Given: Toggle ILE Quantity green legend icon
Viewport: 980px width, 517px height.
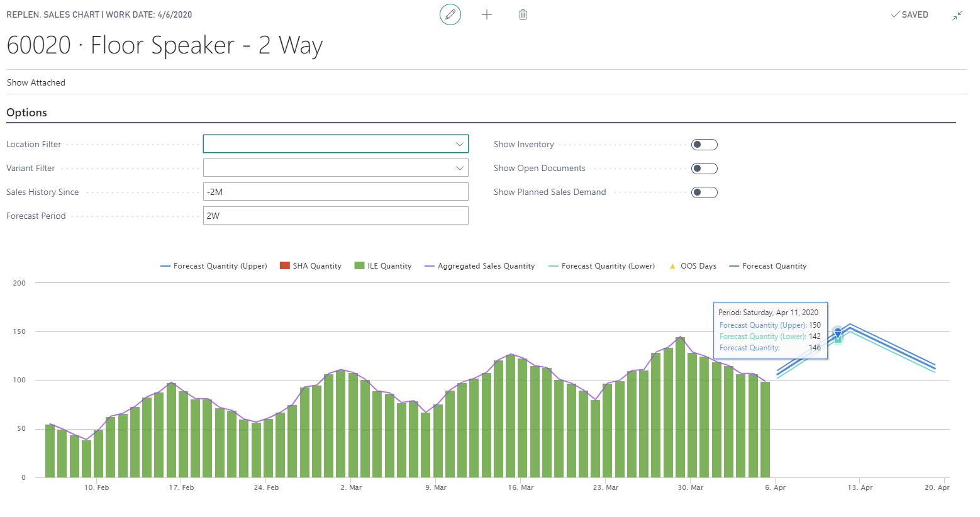Looking at the screenshot, I should tap(360, 266).
